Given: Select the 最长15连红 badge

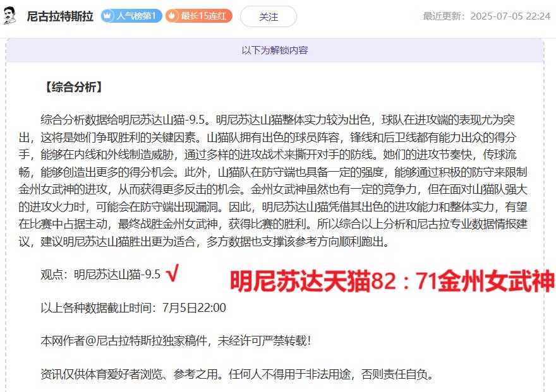Looking at the screenshot, I should click(198, 16).
